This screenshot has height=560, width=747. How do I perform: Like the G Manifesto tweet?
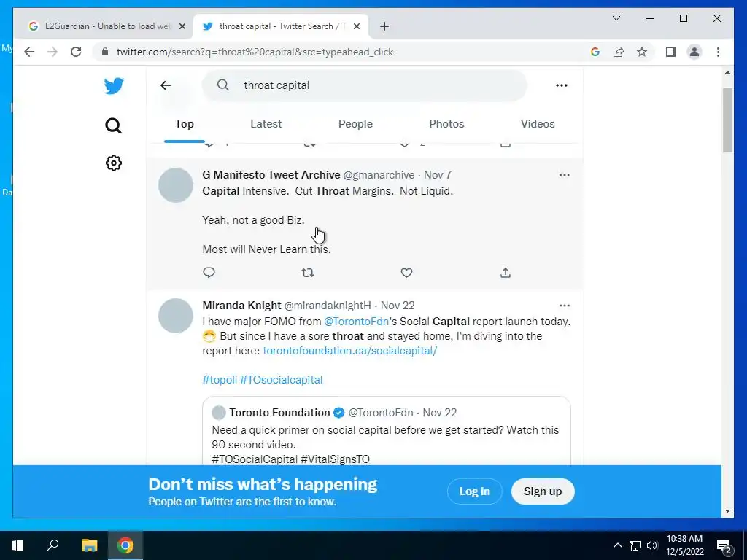406,273
